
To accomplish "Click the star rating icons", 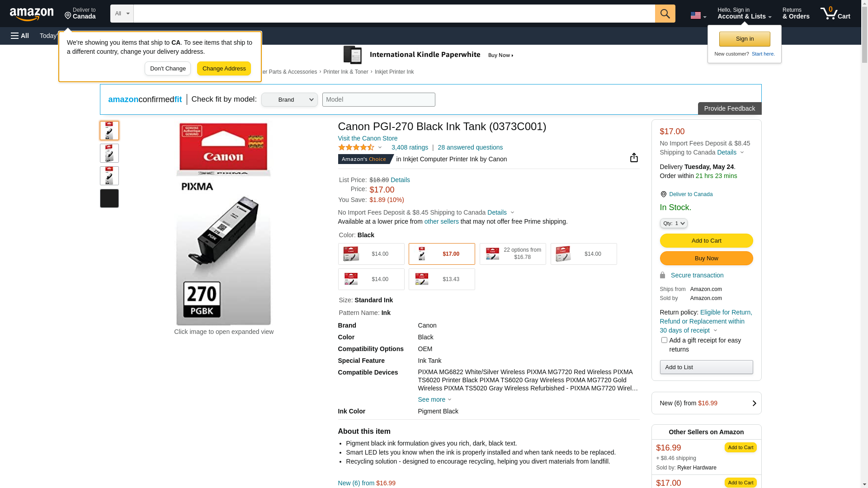I will click(x=356, y=147).
